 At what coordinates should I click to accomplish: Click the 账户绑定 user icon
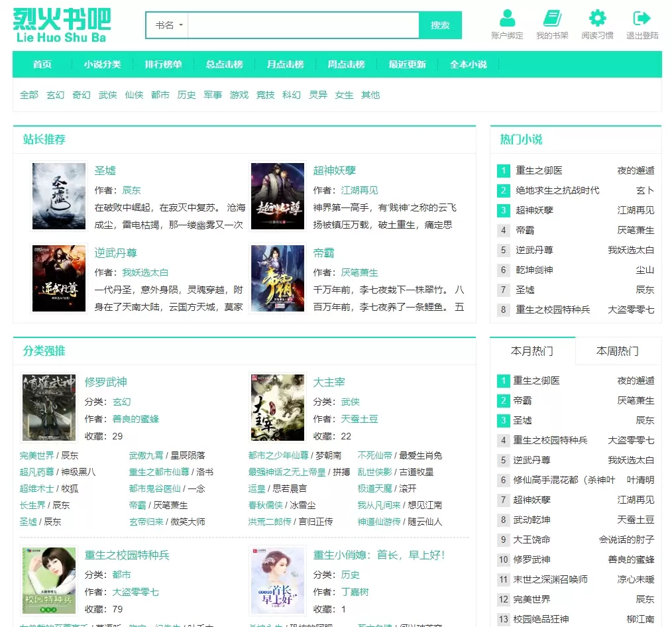pyautogui.click(x=507, y=18)
